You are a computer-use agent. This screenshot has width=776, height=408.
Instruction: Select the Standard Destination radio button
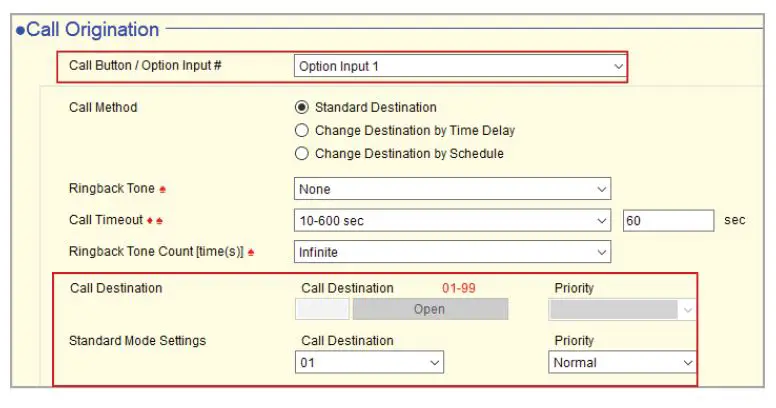coord(302,107)
